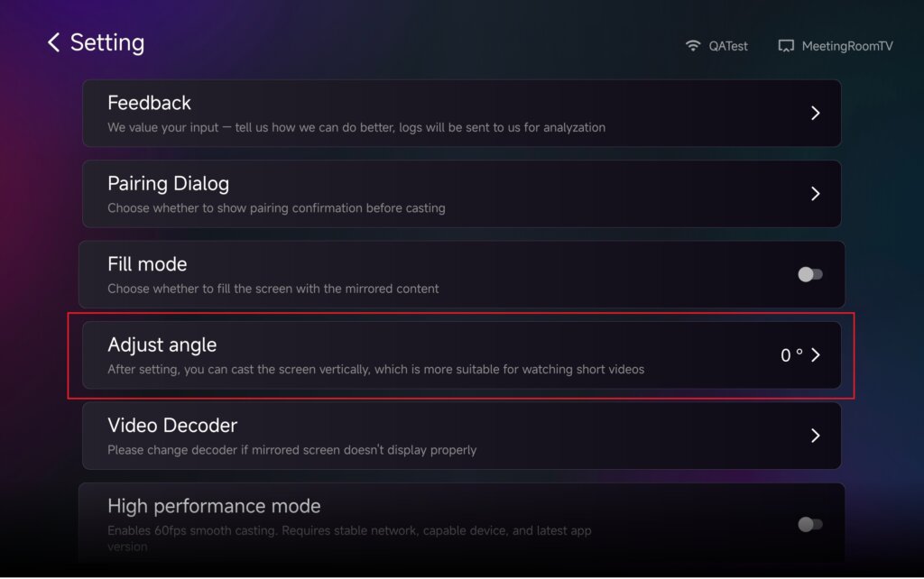This screenshot has width=924, height=579.
Task: Click the MeetingRoomTV device name
Action: [x=846, y=46]
